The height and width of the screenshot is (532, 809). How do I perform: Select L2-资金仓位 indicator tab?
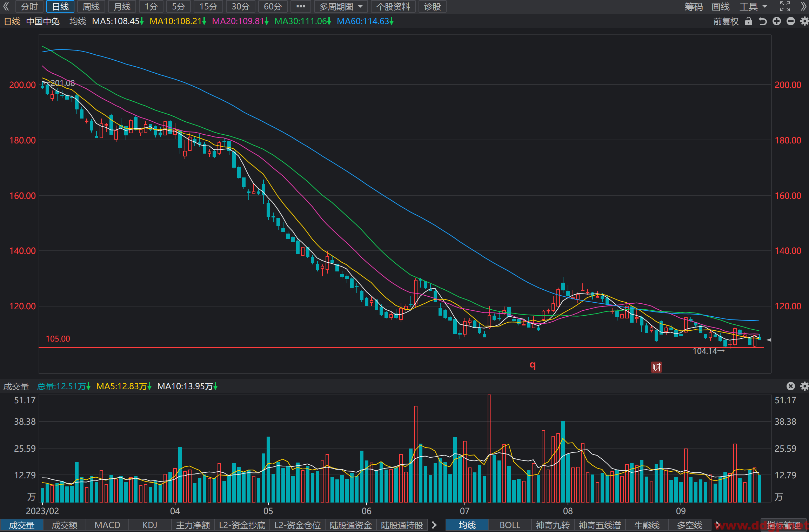297,525
